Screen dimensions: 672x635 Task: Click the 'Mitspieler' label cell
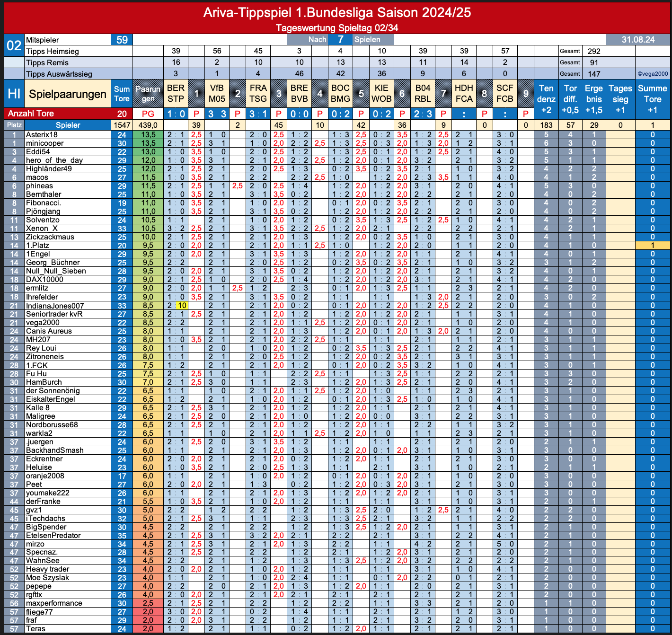click(x=67, y=40)
